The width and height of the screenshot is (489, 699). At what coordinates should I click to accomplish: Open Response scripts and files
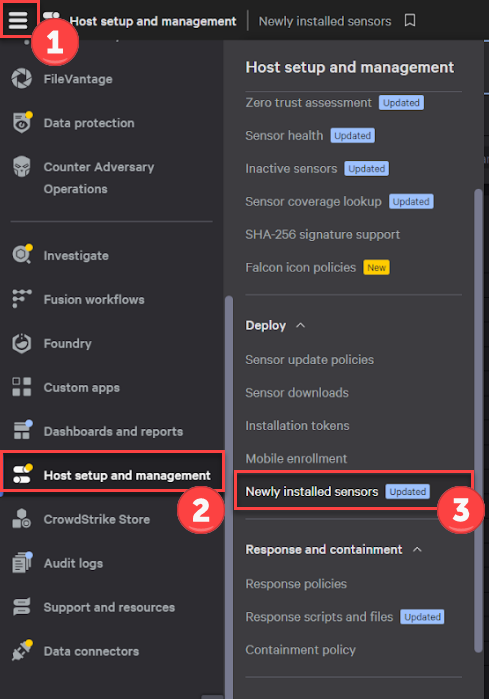click(319, 617)
